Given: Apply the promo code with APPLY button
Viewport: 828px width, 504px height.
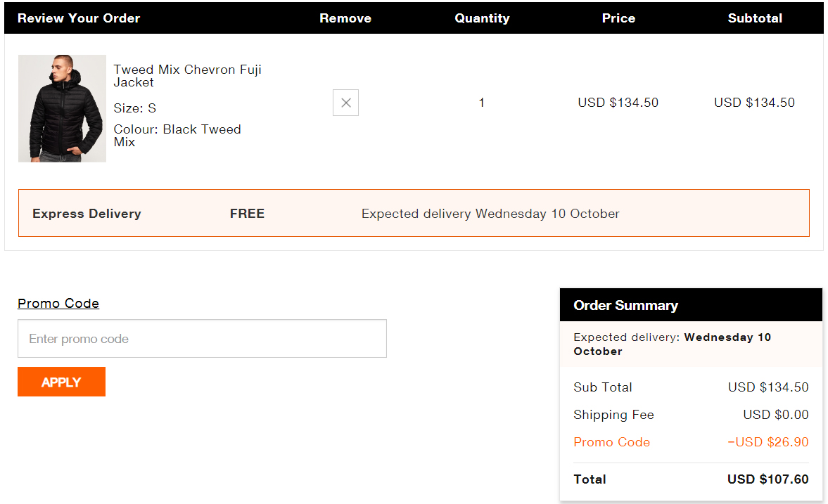Looking at the screenshot, I should 61,382.
